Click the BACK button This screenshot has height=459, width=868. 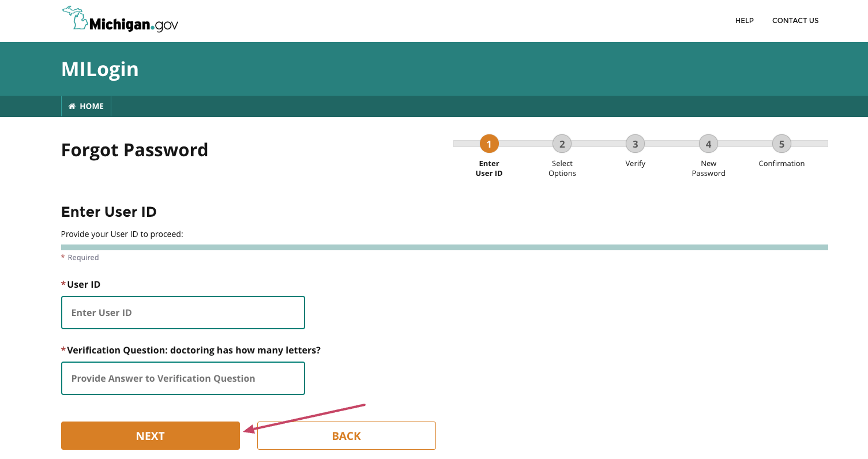coord(347,436)
